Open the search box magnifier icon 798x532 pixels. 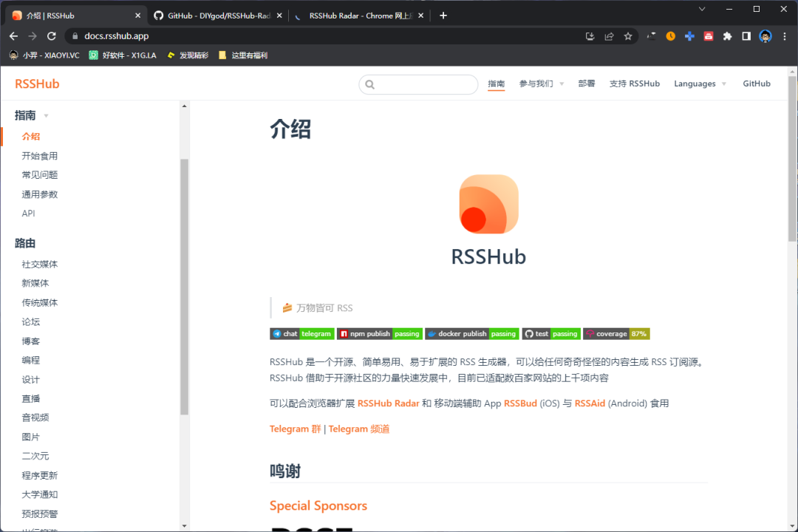click(x=369, y=84)
